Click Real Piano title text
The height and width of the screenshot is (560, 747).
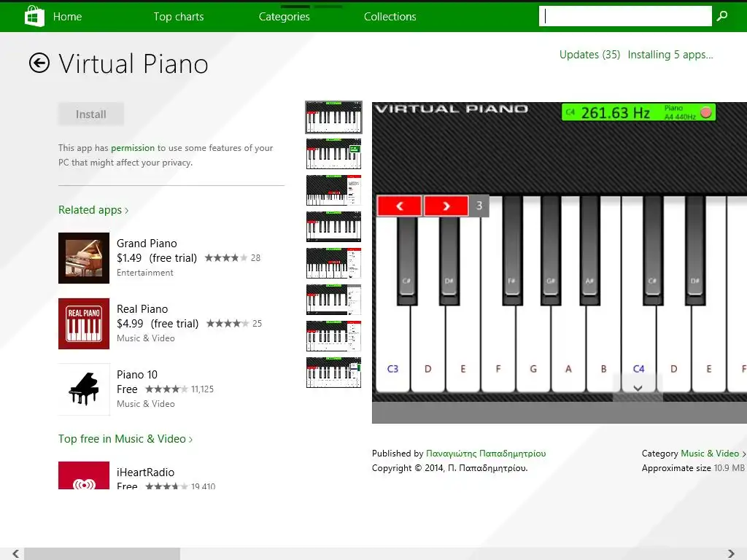coord(142,309)
